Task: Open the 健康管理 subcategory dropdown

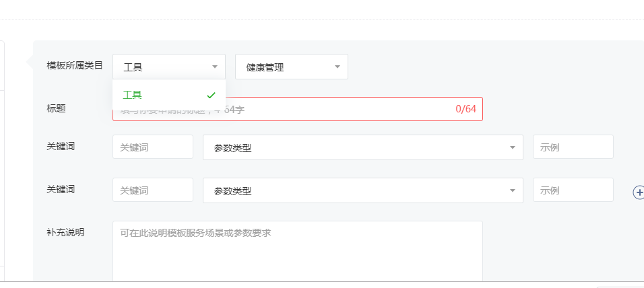Action: coord(291,67)
